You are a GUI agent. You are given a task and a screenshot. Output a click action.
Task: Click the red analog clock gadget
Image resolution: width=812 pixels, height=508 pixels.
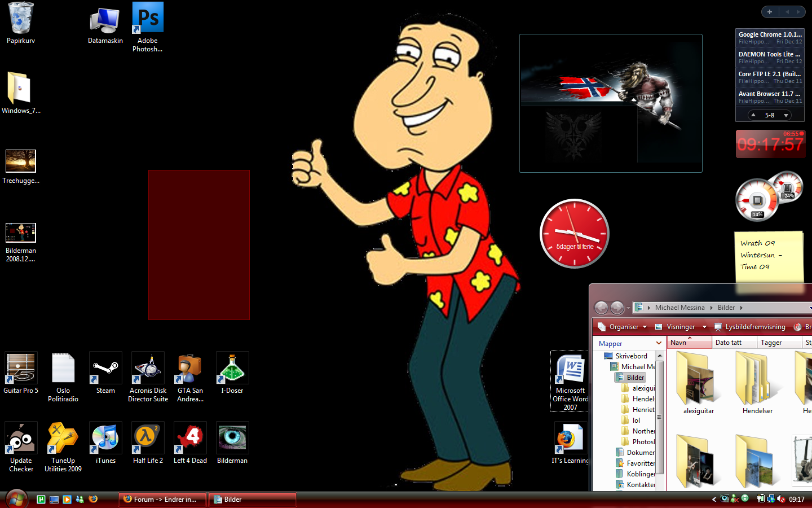575,233
